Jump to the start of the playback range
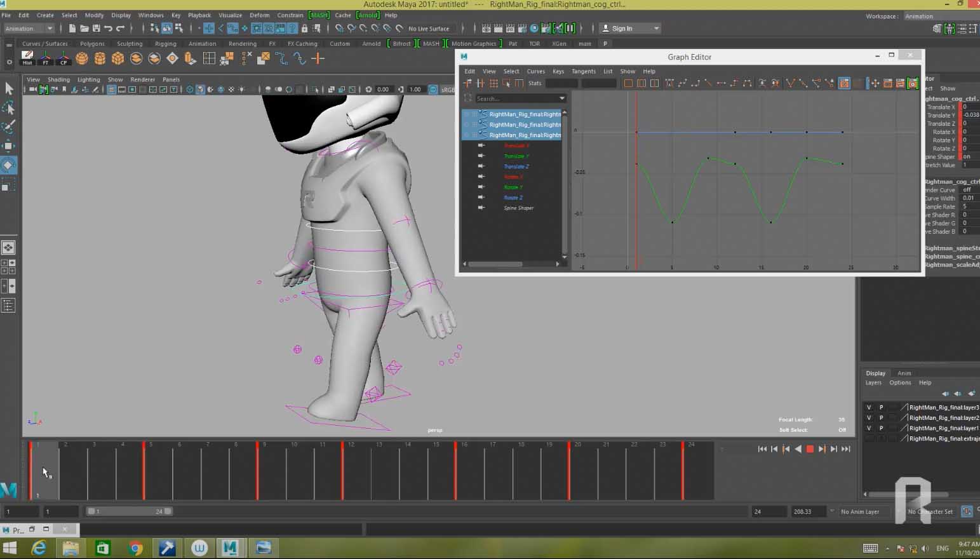Viewport: 980px width, 559px height. [762, 449]
